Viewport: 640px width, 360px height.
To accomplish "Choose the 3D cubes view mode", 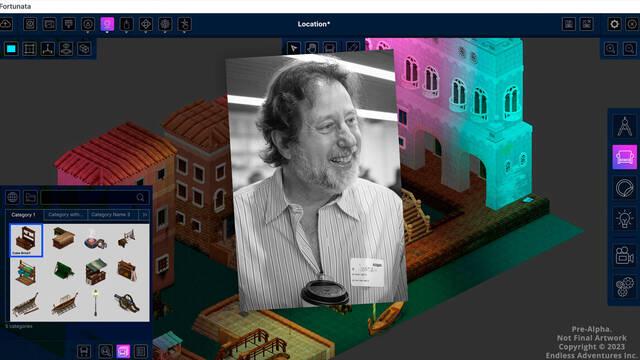I will 84,49.
